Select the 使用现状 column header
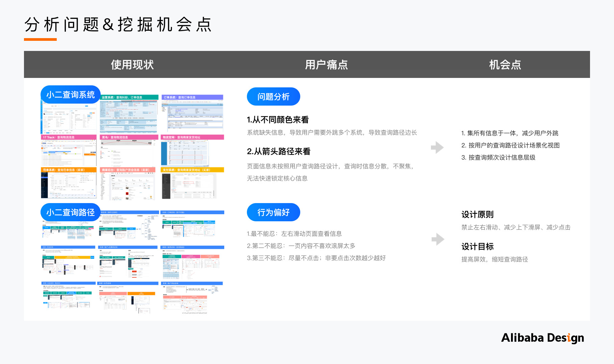This screenshot has height=364, width=614. (132, 64)
